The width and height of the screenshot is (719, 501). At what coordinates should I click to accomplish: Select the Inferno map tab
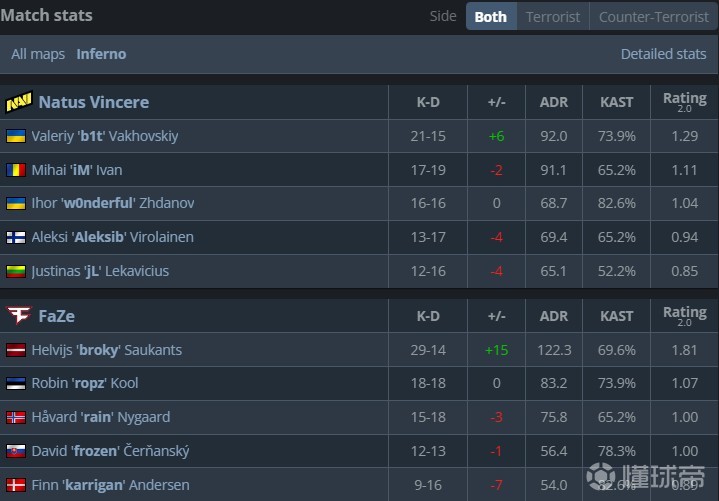101,54
